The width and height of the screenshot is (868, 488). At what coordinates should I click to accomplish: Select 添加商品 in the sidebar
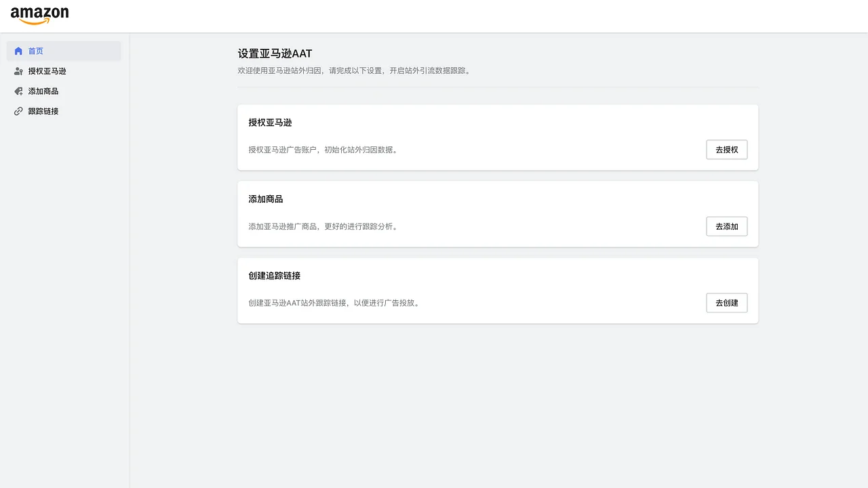pos(64,91)
